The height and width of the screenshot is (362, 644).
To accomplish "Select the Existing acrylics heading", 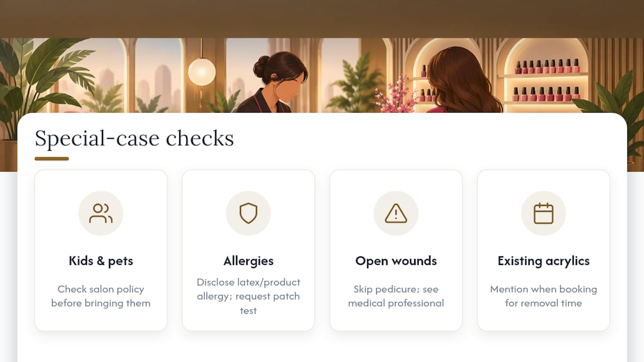I will (x=543, y=261).
